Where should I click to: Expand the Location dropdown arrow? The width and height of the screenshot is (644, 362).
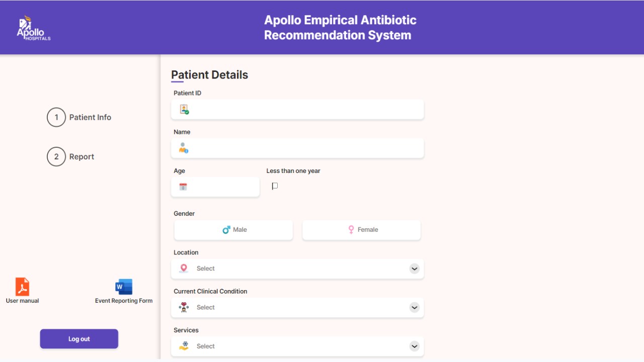(414, 268)
